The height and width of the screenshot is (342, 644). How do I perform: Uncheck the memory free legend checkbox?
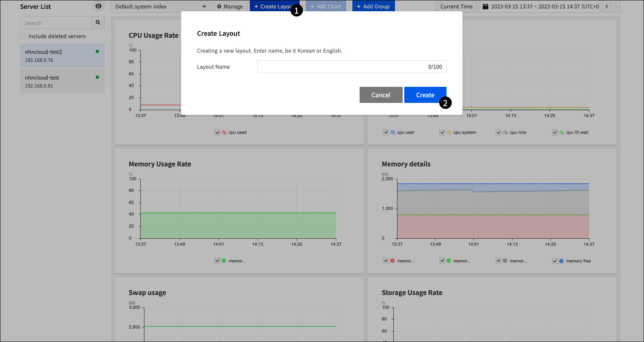555,261
